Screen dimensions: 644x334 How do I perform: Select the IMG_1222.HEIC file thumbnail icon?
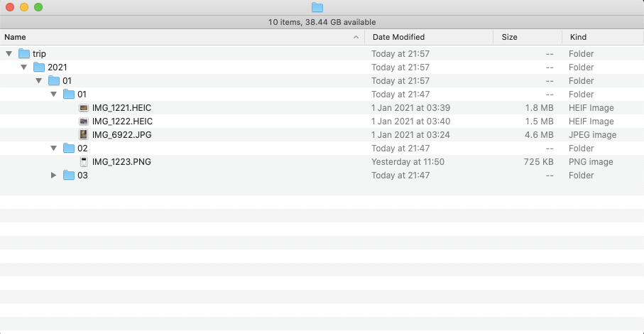point(84,122)
